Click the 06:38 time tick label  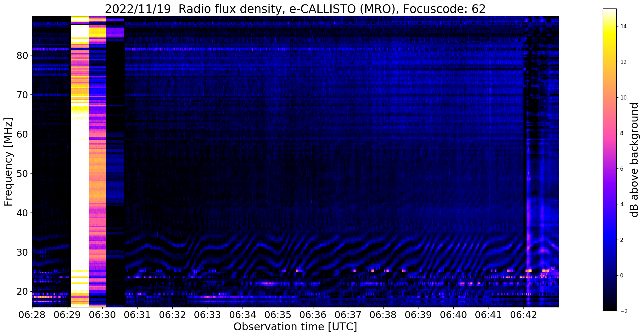pyautogui.click(x=383, y=315)
